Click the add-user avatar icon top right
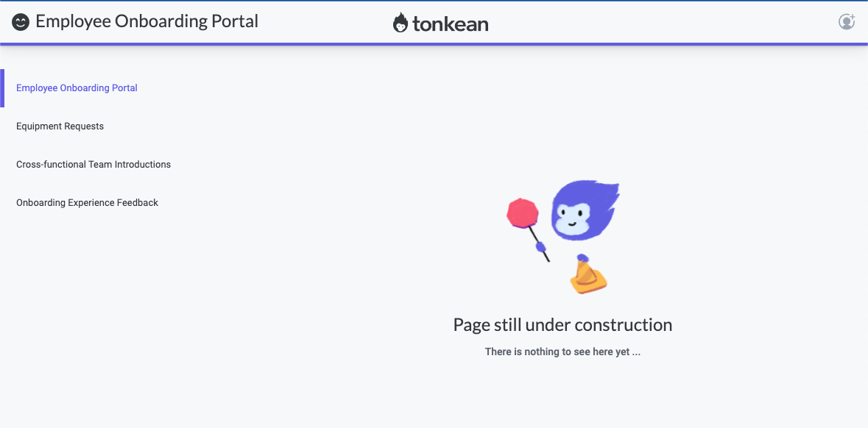This screenshot has height=428, width=868. tap(847, 22)
